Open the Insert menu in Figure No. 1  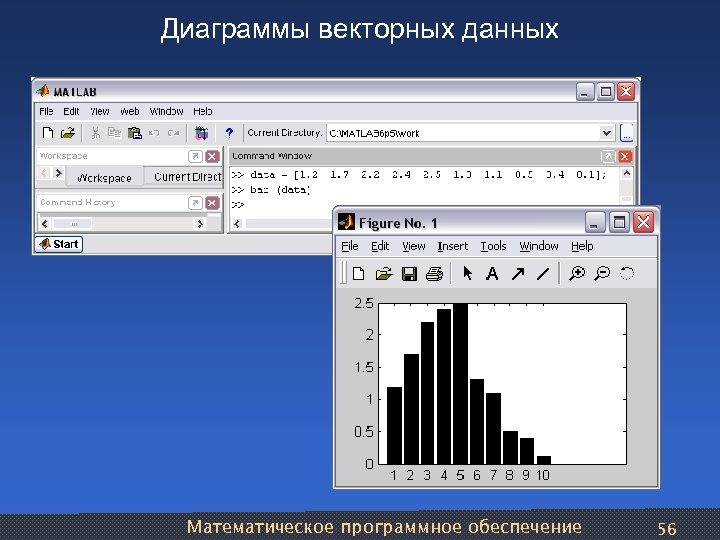[453, 247]
